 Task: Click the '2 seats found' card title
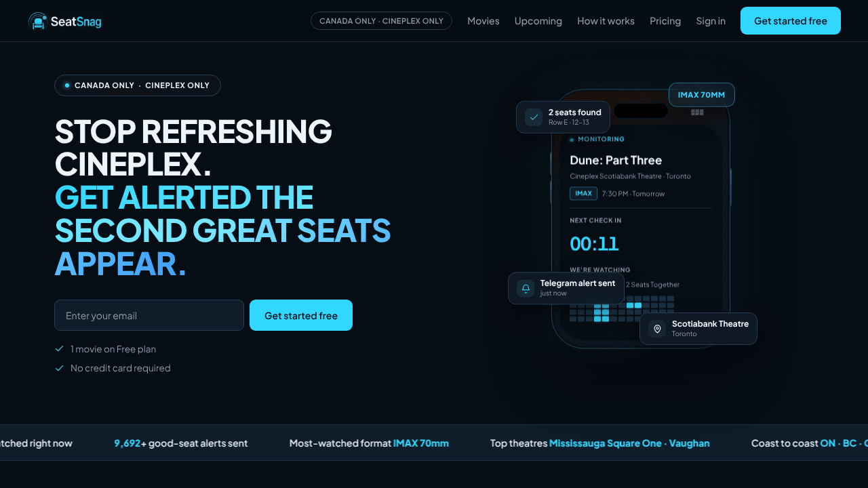pos(575,113)
